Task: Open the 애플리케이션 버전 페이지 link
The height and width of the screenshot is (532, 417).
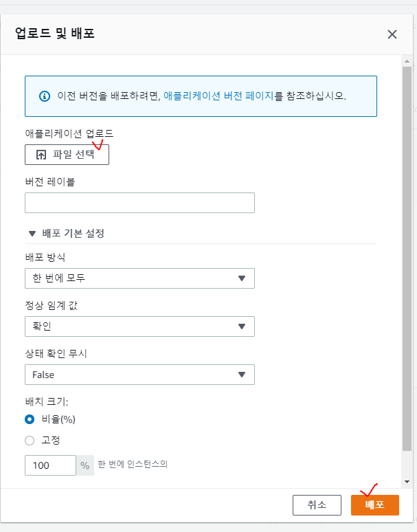Action: pos(218,96)
